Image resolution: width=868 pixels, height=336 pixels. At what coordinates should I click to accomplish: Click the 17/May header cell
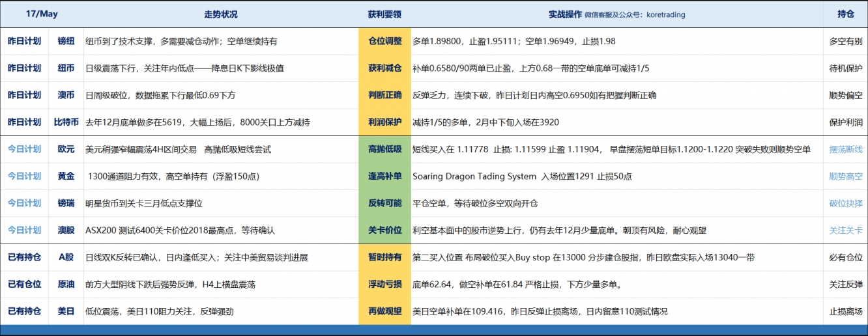click(x=42, y=14)
